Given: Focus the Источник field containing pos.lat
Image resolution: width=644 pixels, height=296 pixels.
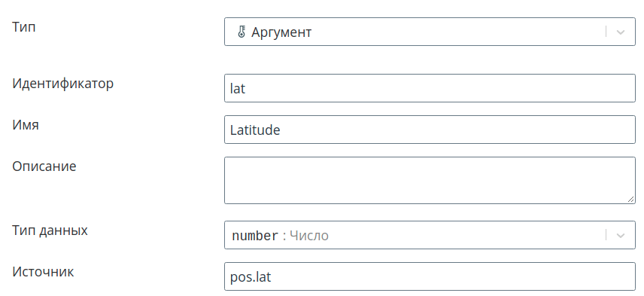Looking at the screenshot, I should pos(430,276).
